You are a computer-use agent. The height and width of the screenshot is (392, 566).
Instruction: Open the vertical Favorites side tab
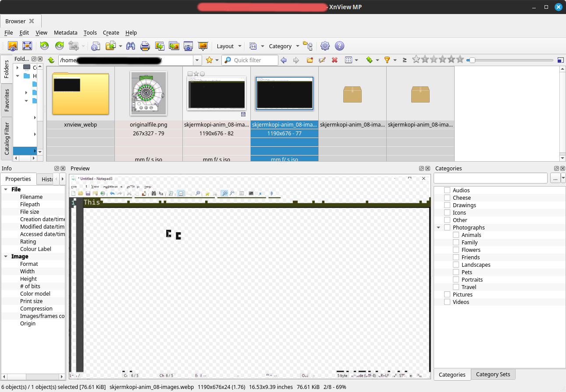coord(7,100)
